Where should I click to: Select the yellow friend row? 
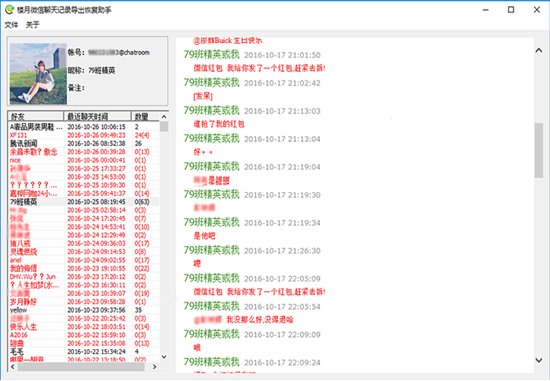click(84, 310)
